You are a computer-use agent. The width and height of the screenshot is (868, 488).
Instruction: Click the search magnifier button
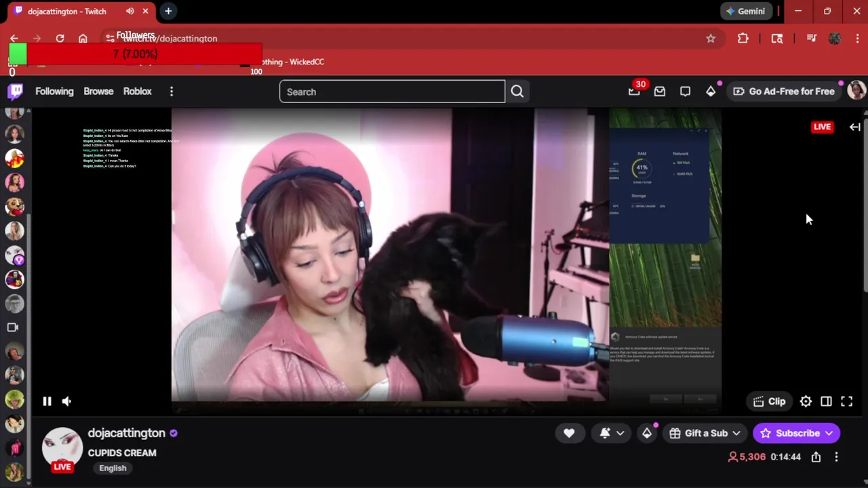[517, 91]
